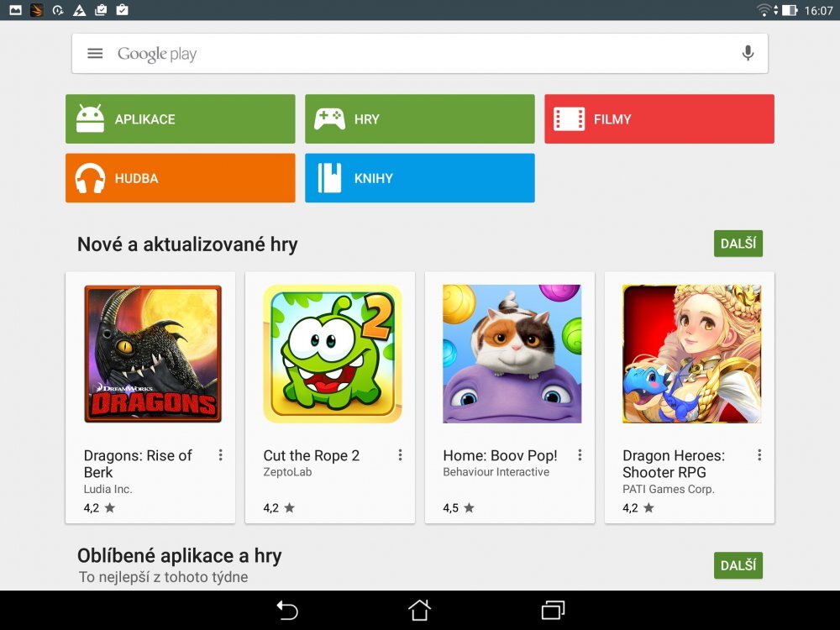
Task: Open the overflow menu for Home: Boov Pop!
Action: tap(580, 454)
